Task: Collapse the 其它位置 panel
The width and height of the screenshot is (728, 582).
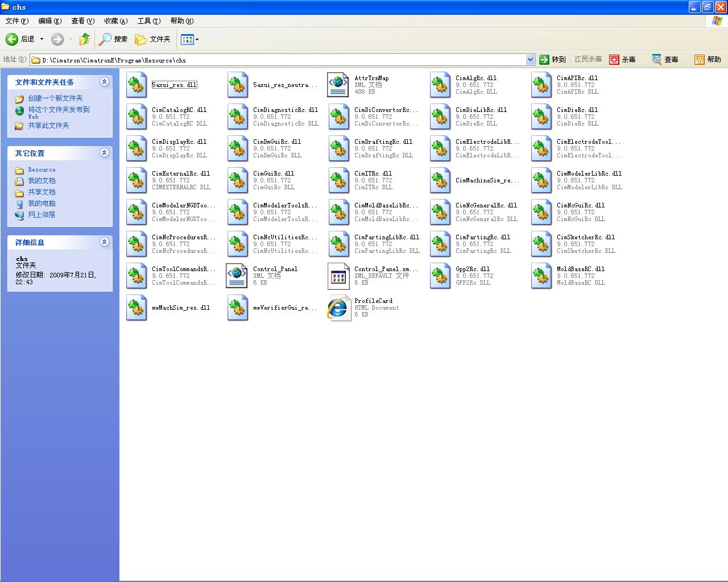Action: (x=104, y=153)
